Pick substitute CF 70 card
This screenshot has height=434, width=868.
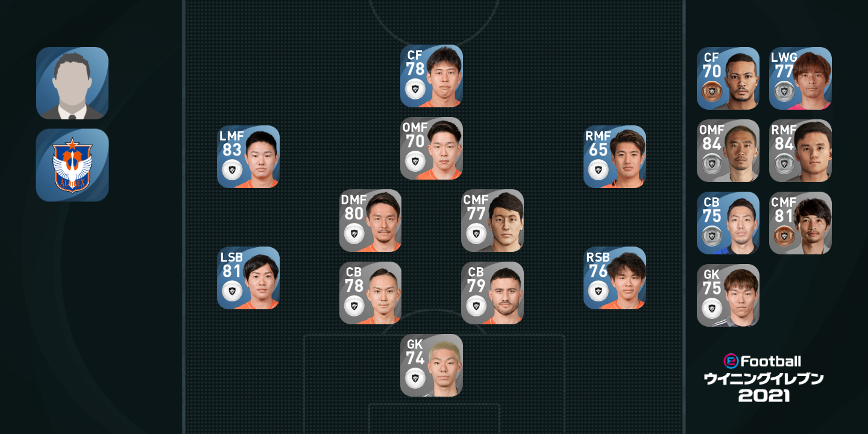(728, 78)
